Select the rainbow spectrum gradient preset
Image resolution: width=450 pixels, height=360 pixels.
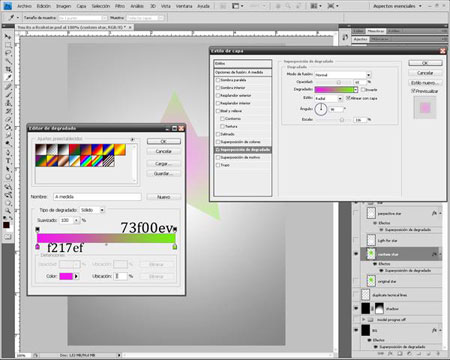86,161
